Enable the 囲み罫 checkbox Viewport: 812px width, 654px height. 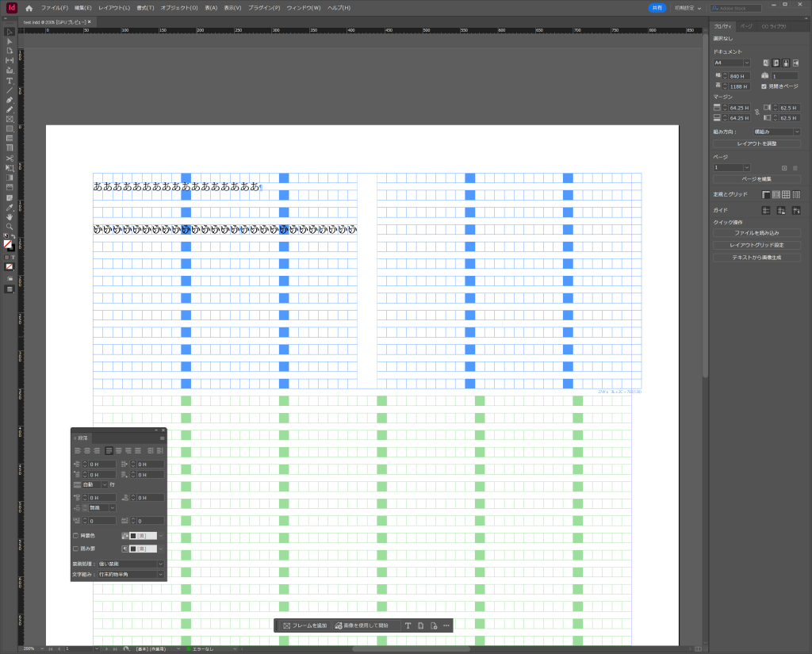pyautogui.click(x=76, y=548)
